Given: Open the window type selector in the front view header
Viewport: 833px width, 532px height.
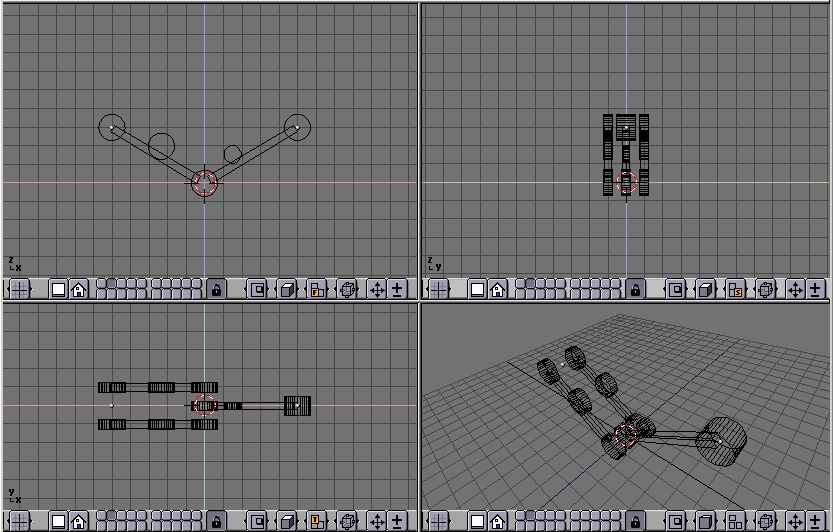Looking at the screenshot, I should coord(19,289).
